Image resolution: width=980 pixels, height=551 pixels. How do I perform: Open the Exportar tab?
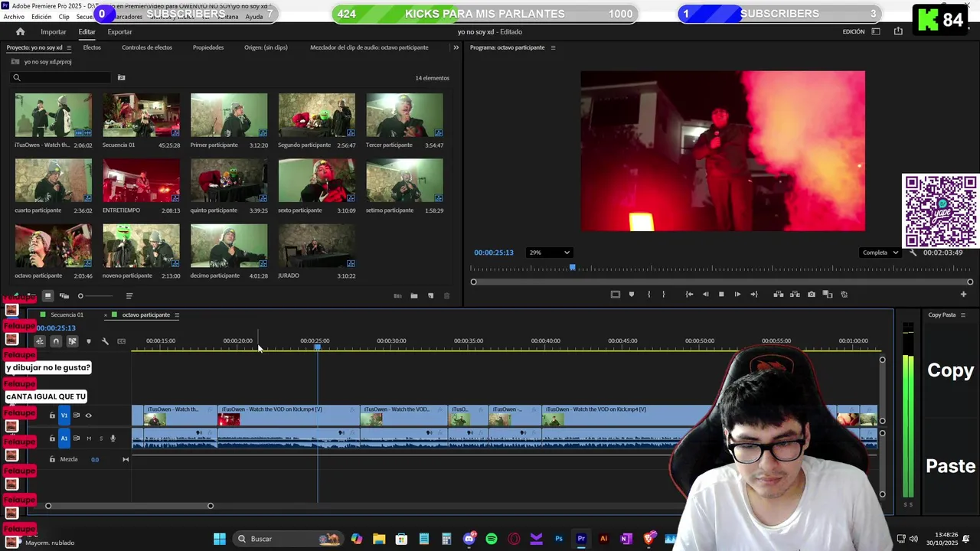coord(119,31)
